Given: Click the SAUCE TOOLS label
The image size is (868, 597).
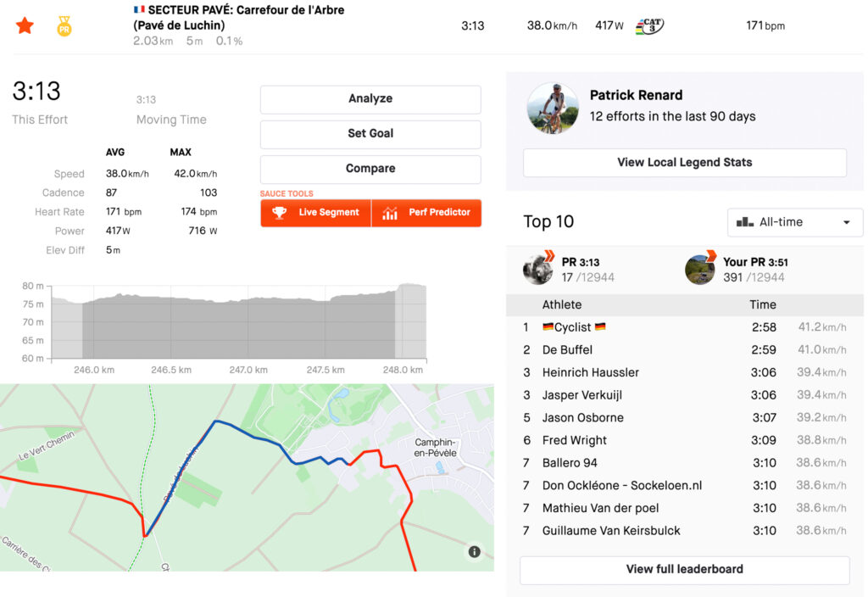Looking at the screenshot, I should click(x=287, y=194).
